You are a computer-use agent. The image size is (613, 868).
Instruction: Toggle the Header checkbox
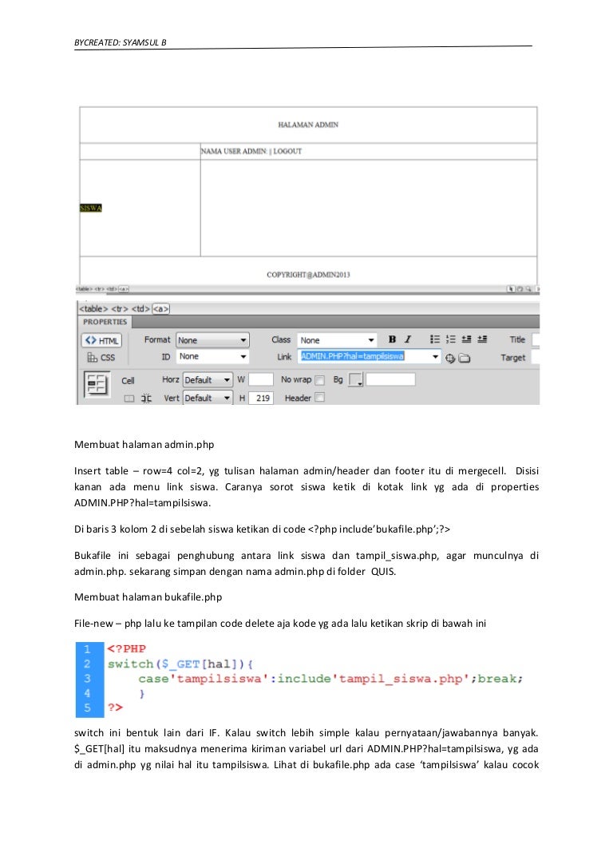319,398
